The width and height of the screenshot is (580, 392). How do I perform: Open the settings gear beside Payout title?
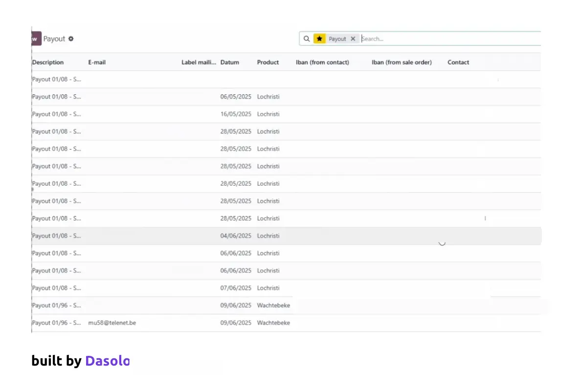click(71, 39)
